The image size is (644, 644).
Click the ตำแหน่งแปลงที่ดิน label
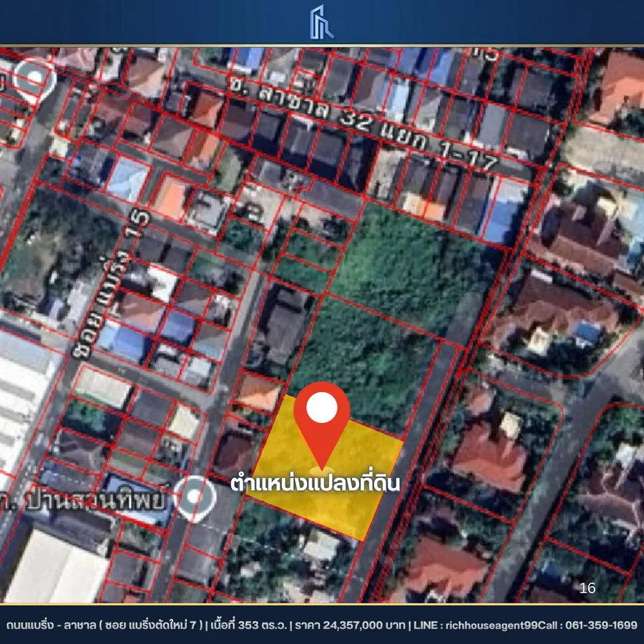coord(315,483)
